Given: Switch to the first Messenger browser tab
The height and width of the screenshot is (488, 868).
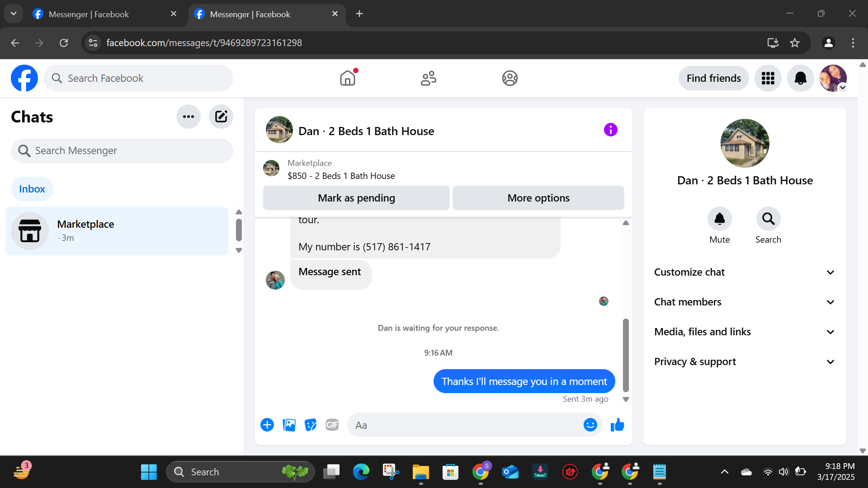Looking at the screenshot, I should tap(103, 14).
